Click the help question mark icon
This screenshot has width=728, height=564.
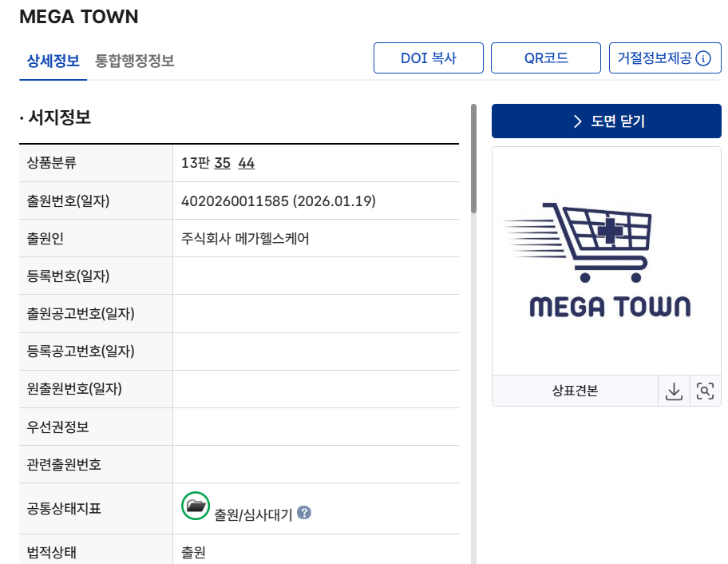point(304,513)
